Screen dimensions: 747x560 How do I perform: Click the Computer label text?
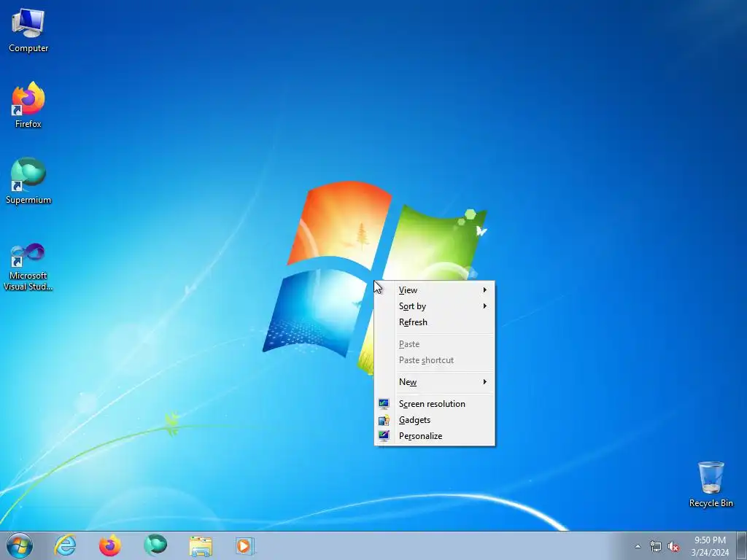pyautogui.click(x=28, y=48)
